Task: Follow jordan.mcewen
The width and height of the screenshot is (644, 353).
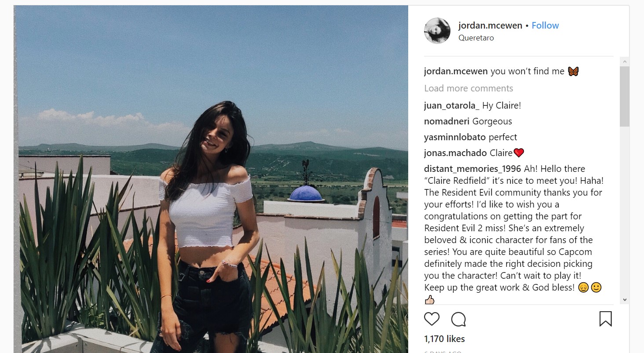Action: pos(545,25)
